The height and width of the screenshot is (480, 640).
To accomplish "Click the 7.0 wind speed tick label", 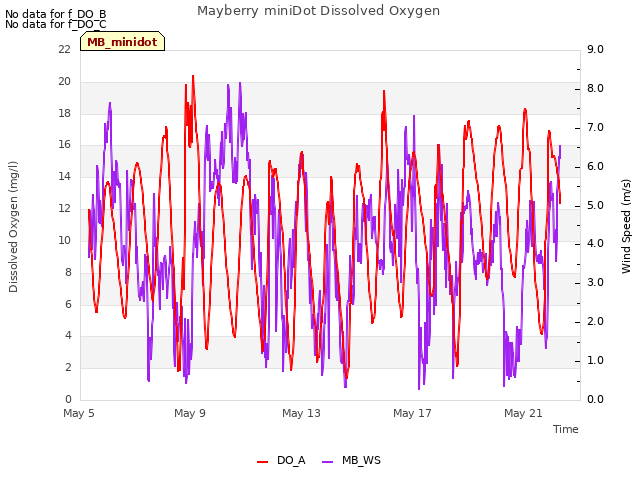I will 595,127.
